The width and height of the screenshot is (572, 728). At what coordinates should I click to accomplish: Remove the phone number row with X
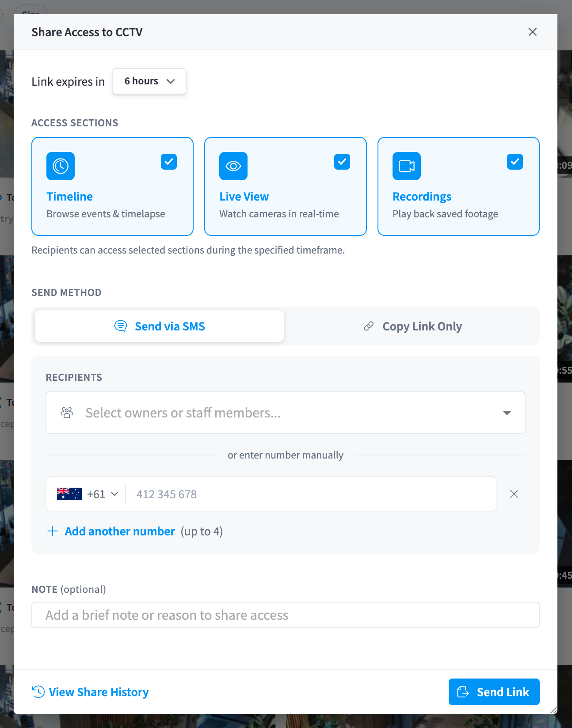[x=514, y=494]
